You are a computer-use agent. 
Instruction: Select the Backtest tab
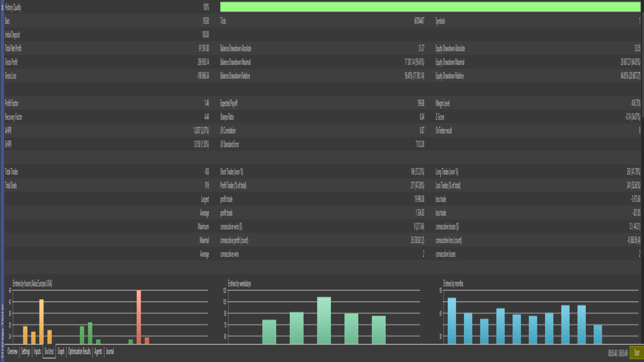pos(49,352)
